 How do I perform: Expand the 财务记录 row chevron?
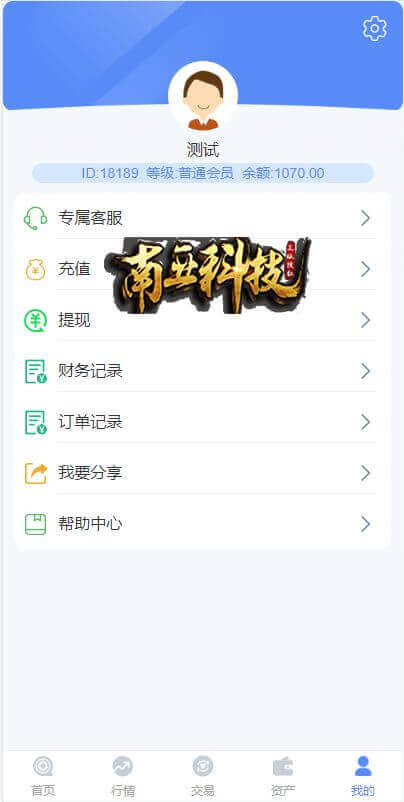pyautogui.click(x=365, y=371)
